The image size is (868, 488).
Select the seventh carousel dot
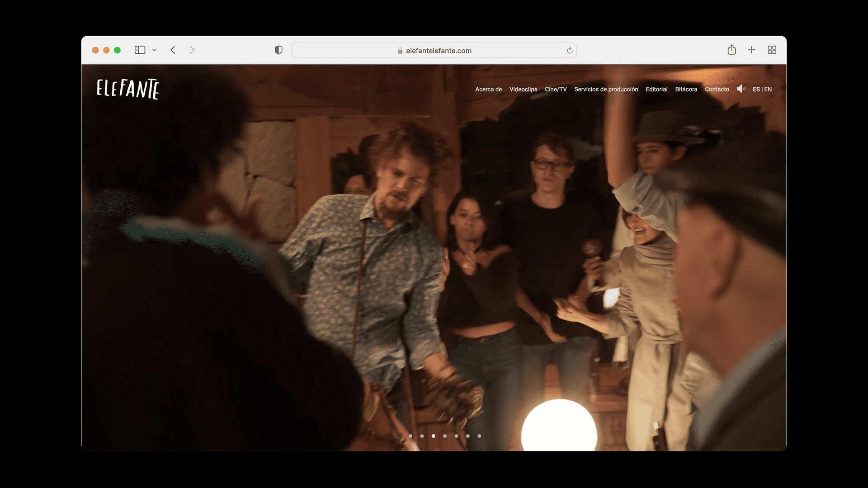(x=479, y=436)
